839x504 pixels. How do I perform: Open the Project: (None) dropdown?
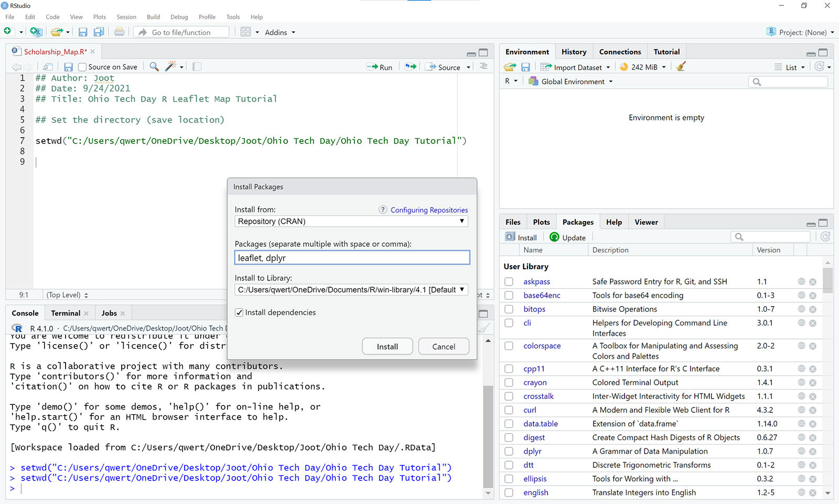(800, 32)
